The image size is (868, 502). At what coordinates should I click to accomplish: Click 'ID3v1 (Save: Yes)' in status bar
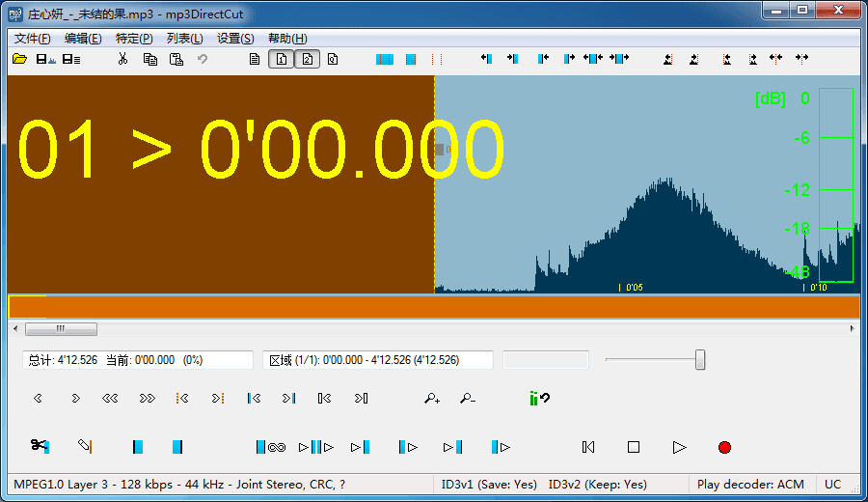point(489,485)
